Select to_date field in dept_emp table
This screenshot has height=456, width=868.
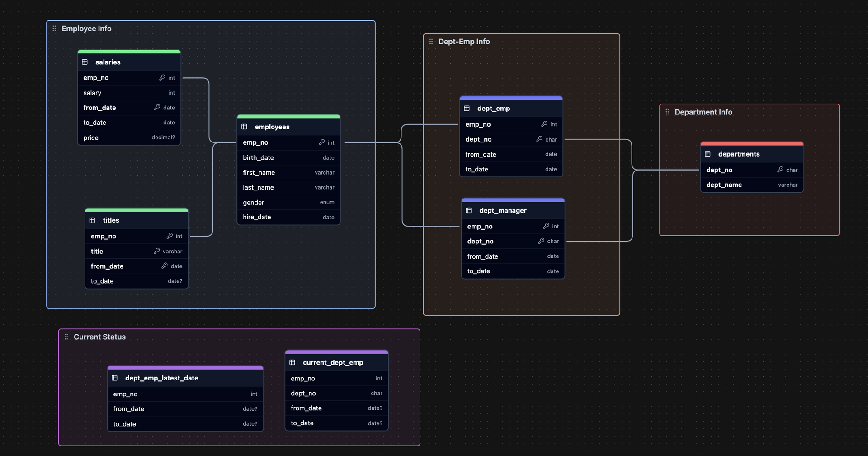tap(511, 169)
